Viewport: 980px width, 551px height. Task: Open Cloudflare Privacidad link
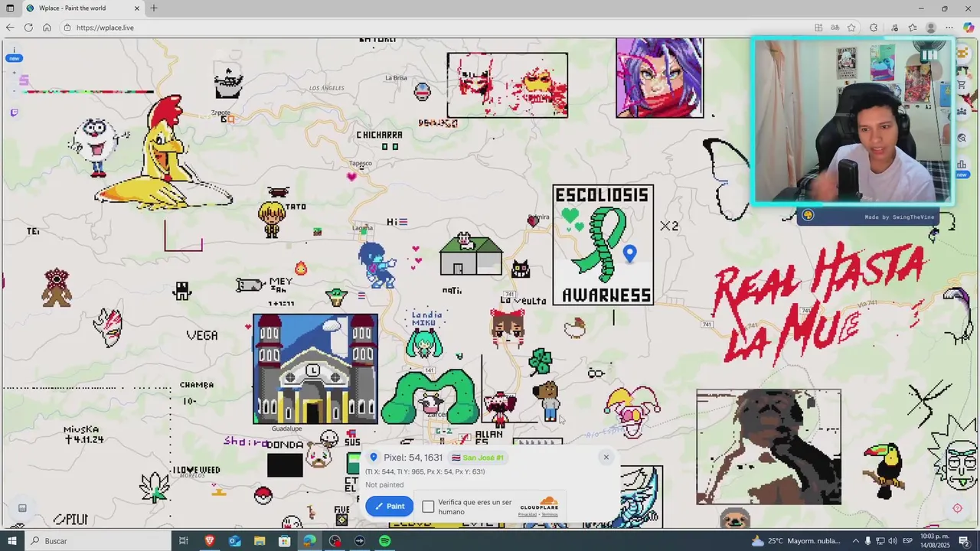(x=528, y=514)
